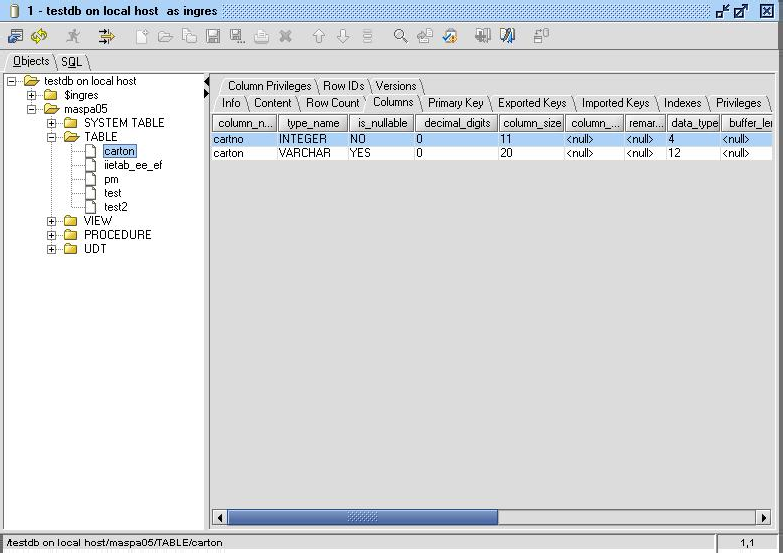The image size is (783, 553).
Task: Open the Versions tab
Action: click(396, 86)
